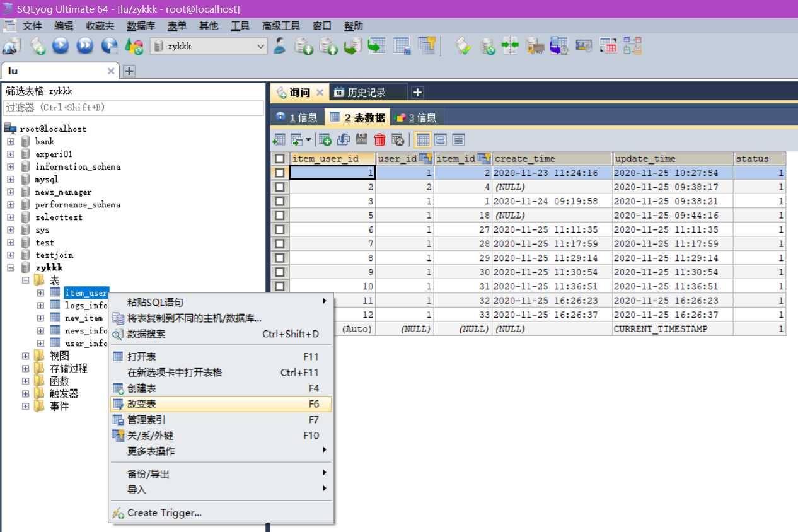Check the row checkbox for item_user_id 9
Viewport: 798px width, 532px height.
[279, 272]
